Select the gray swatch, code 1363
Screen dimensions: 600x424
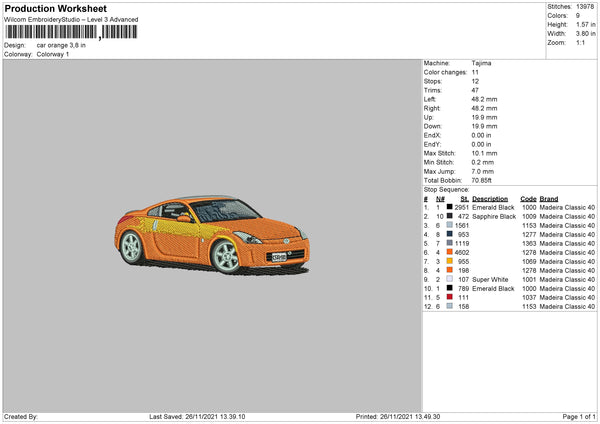tap(451, 243)
